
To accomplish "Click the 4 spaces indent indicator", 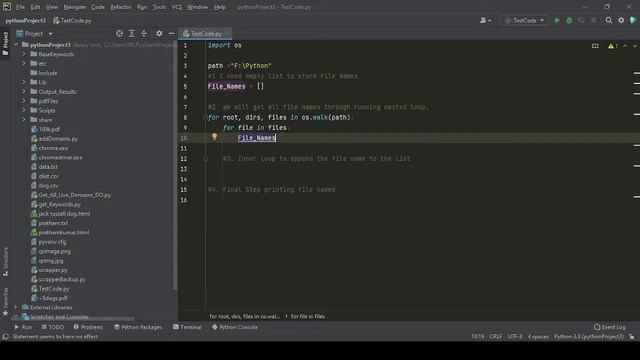I will pyautogui.click(x=538, y=337).
